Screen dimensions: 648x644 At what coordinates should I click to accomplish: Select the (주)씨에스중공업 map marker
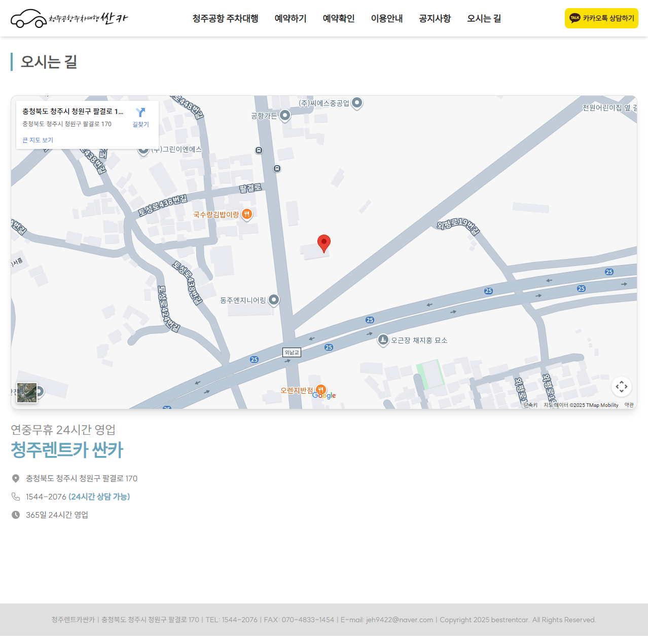pos(357,103)
